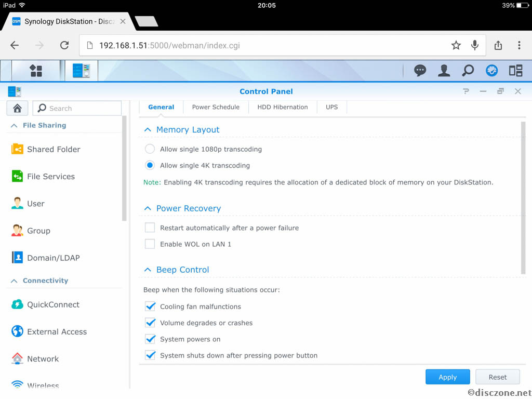
Task: Minimize the Control Panel window
Action: 483,91
